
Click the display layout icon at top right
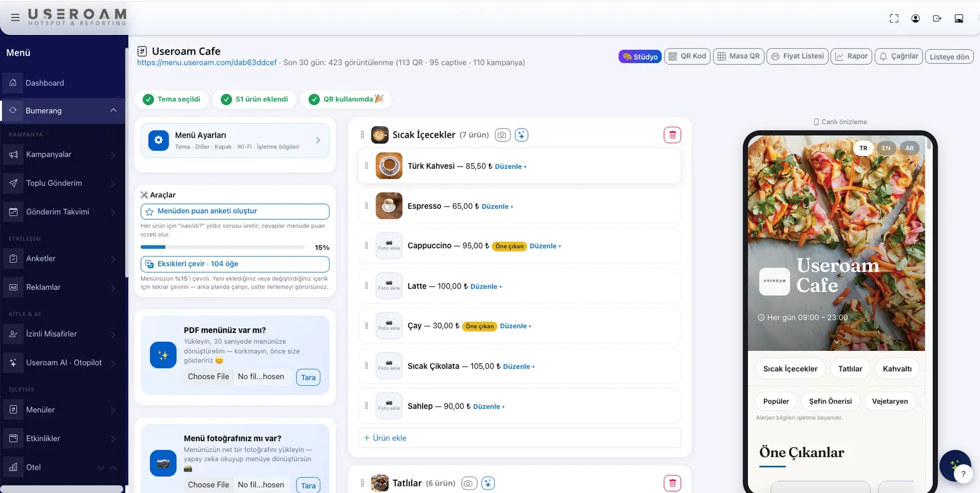click(959, 18)
